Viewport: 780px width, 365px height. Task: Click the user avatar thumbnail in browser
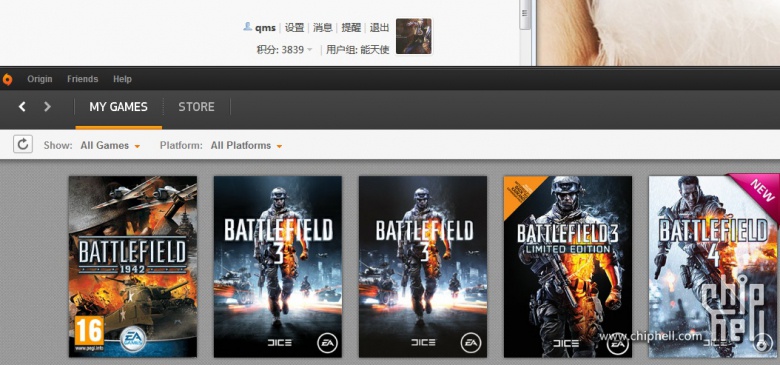413,36
